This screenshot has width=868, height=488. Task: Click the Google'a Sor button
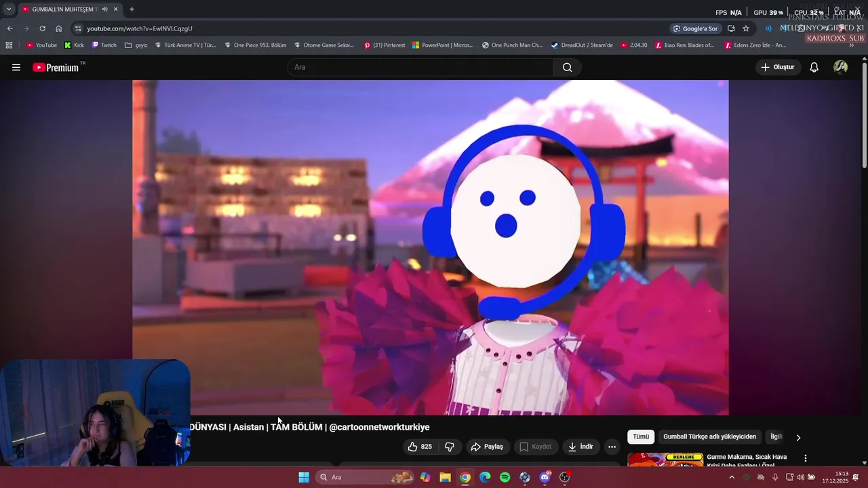(695, 28)
